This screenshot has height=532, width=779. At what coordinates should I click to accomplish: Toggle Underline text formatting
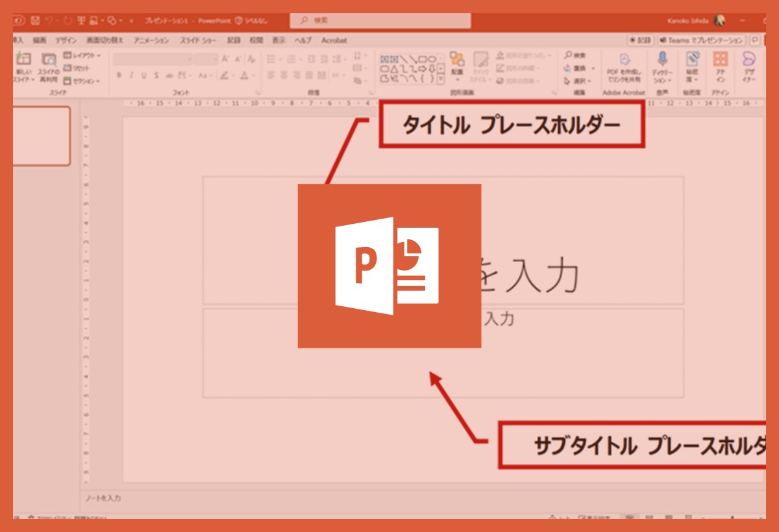tap(143, 75)
